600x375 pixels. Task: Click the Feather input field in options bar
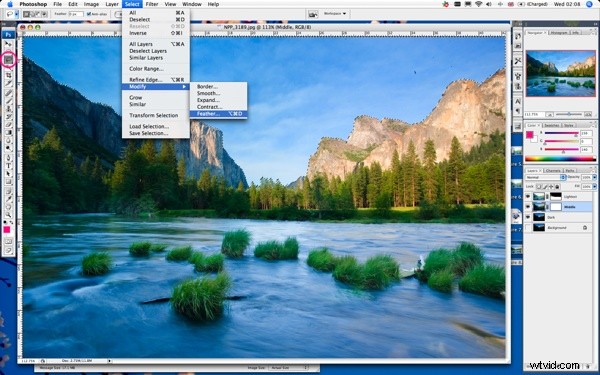(76, 14)
